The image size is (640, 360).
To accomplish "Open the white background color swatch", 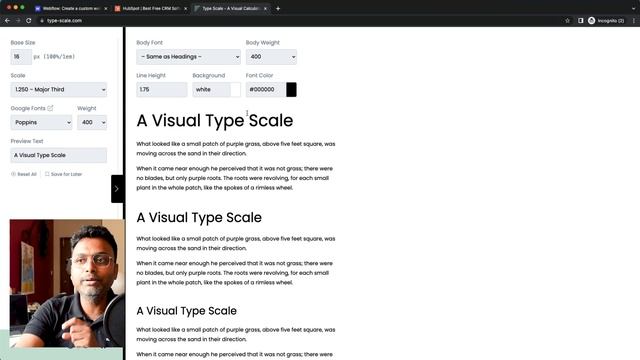I will point(236,89).
